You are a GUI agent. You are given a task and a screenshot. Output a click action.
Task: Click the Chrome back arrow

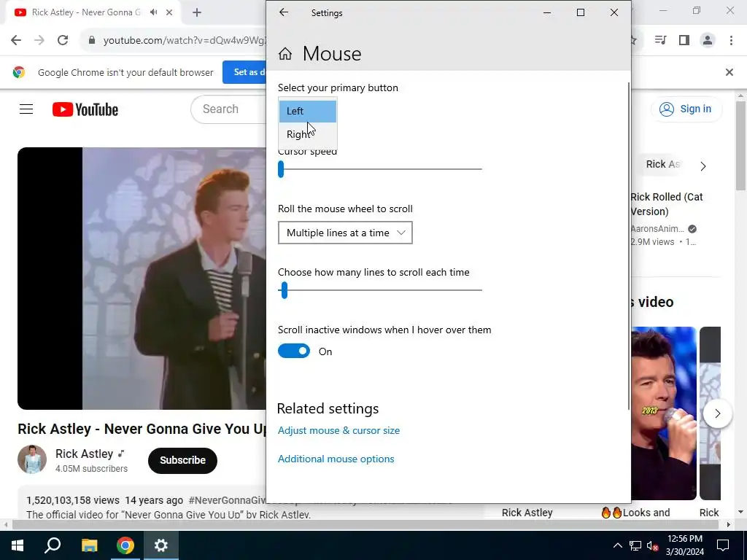coord(16,41)
